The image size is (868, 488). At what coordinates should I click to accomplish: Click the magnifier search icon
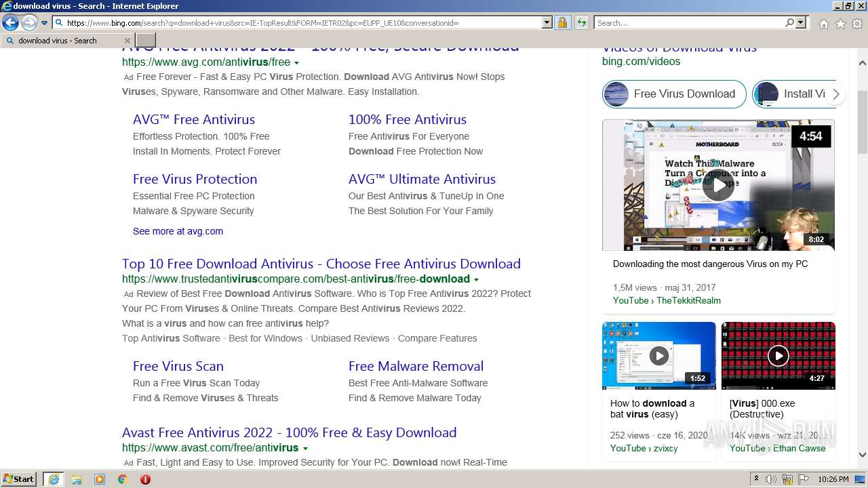point(790,23)
